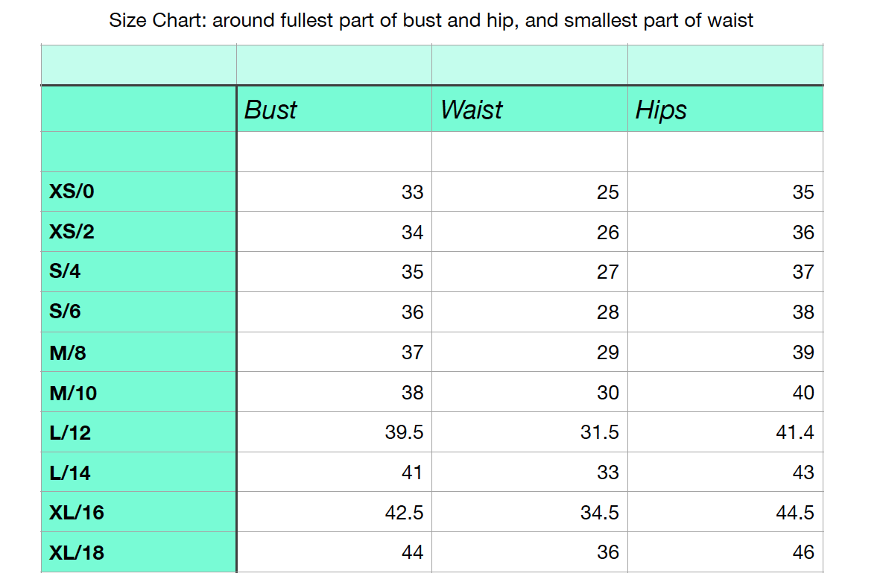This screenshot has width=883, height=588.
Task: Click the XL/16 row label
Action: (x=77, y=513)
